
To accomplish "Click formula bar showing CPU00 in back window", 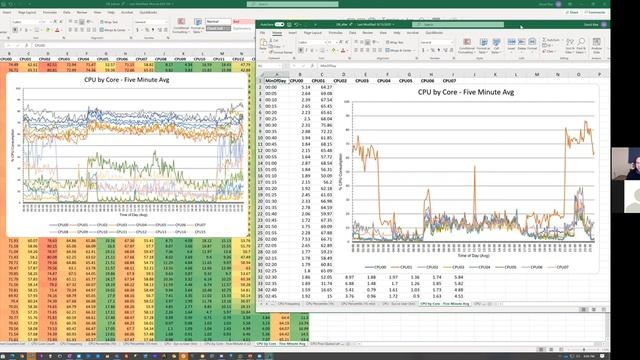I will [143, 45].
